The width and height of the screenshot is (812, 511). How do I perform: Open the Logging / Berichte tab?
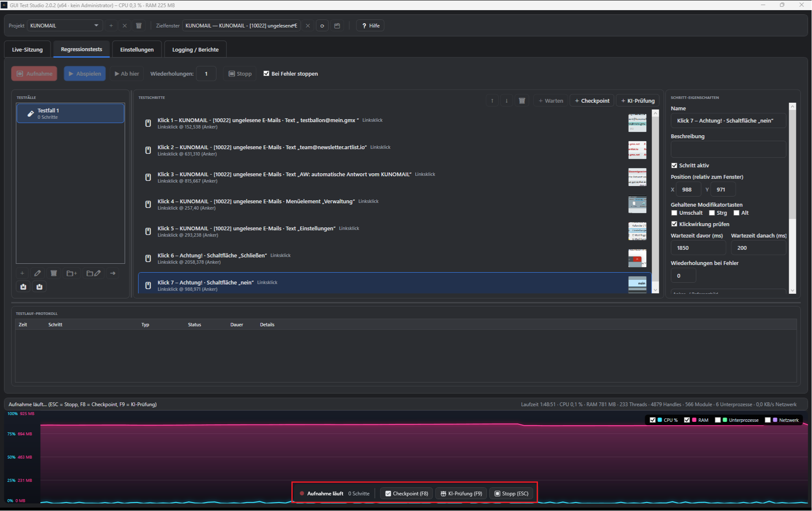click(x=195, y=49)
